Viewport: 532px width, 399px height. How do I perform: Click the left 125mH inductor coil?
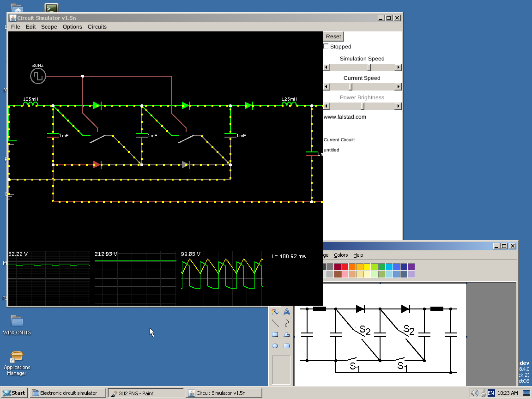click(x=30, y=104)
